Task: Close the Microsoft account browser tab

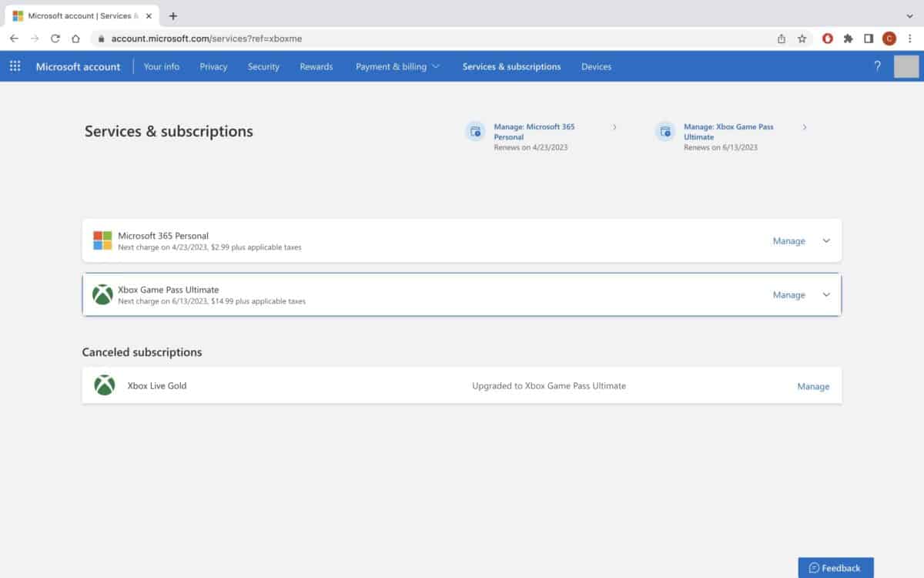Action: tap(149, 15)
